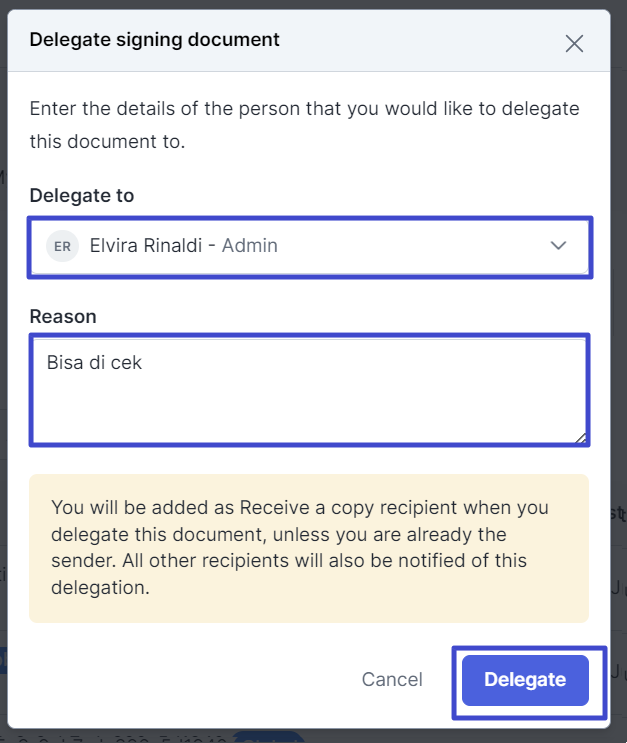Close the Delegate signing document dialog
Screen dimensions: 627x743
click(574, 44)
